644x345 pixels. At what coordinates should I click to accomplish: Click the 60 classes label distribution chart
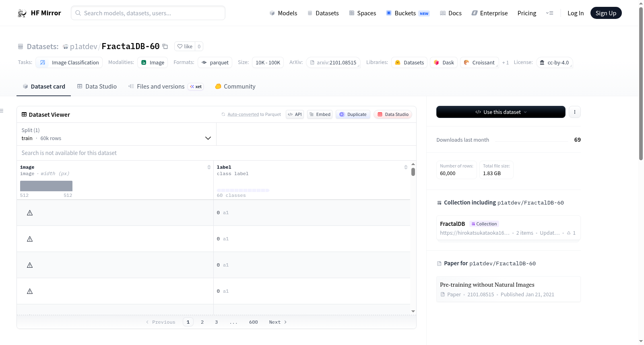pos(243,190)
